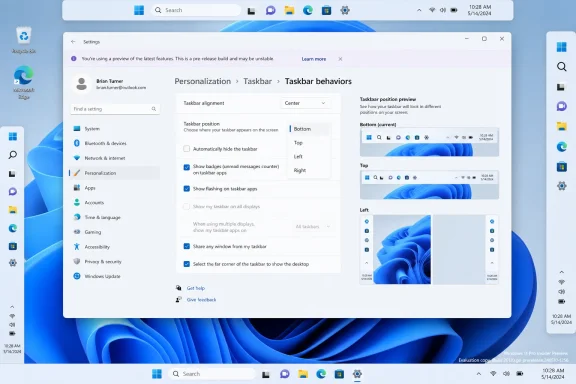
Task: Enable Automatically hide the taskbar
Action: 187,149
